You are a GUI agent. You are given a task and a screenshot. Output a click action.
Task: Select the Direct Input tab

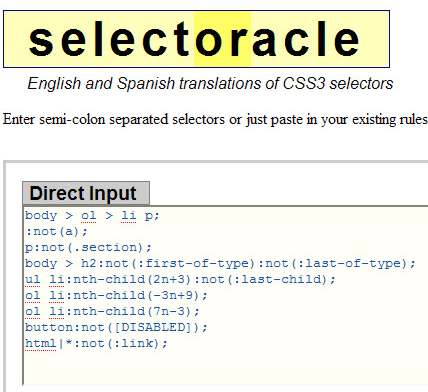[86, 193]
